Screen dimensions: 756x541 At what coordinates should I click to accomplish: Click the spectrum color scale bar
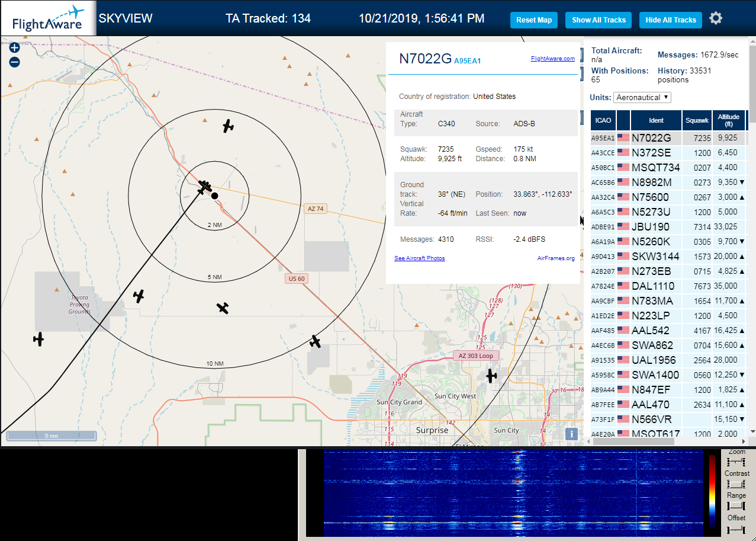point(712,491)
